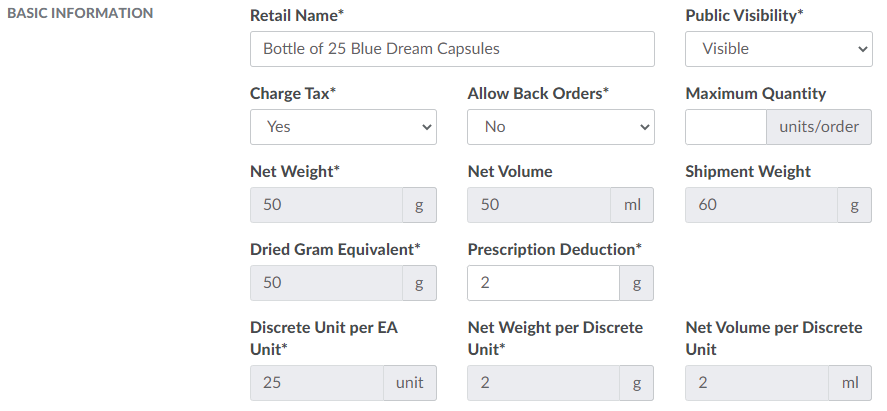
Task: Click the Dried Gram Equivalent field
Action: (326, 283)
